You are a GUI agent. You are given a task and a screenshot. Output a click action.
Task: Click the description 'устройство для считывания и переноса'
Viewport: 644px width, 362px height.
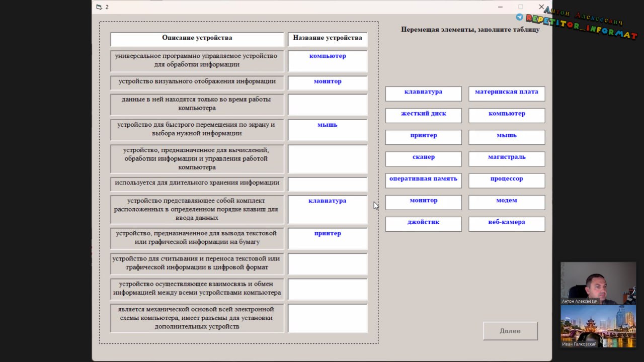tap(197, 264)
